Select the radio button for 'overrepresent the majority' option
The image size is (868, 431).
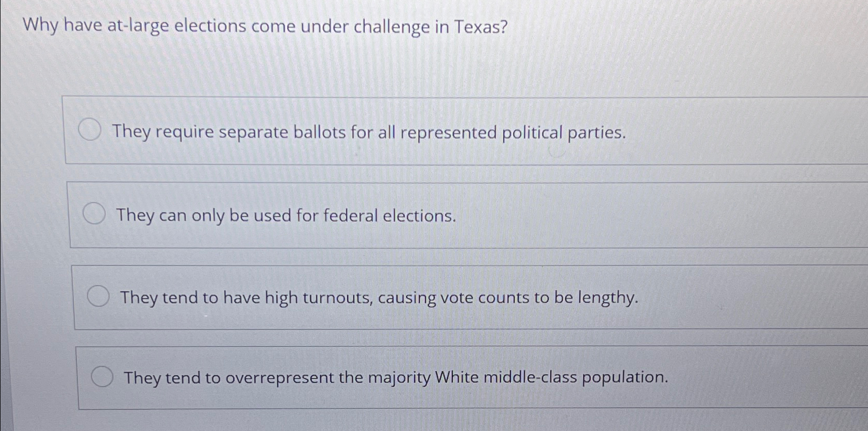(x=103, y=377)
